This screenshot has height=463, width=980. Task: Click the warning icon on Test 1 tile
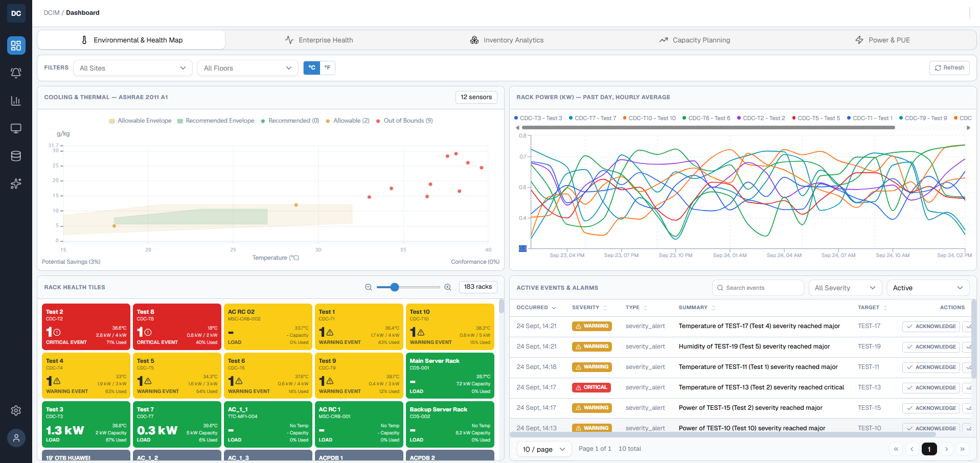[x=330, y=332]
